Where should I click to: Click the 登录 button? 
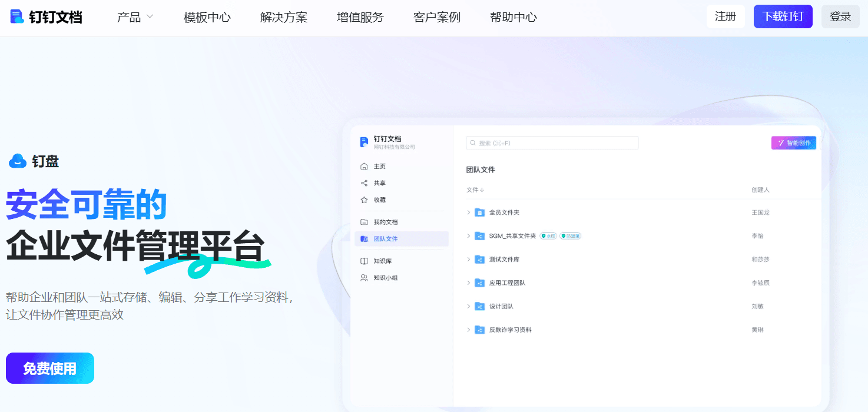pos(841,16)
